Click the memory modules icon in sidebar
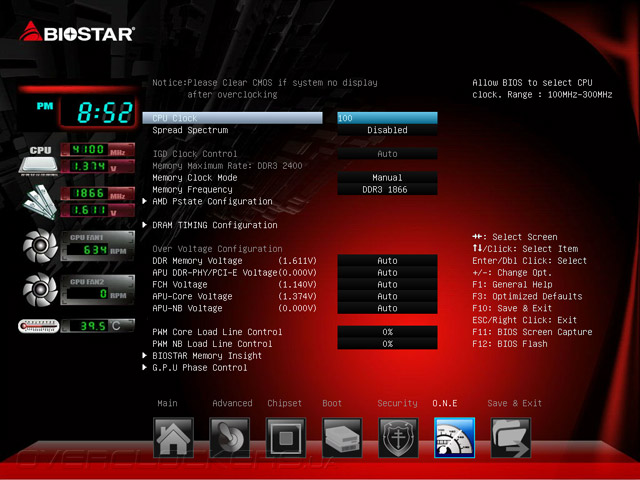 (x=40, y=202)
